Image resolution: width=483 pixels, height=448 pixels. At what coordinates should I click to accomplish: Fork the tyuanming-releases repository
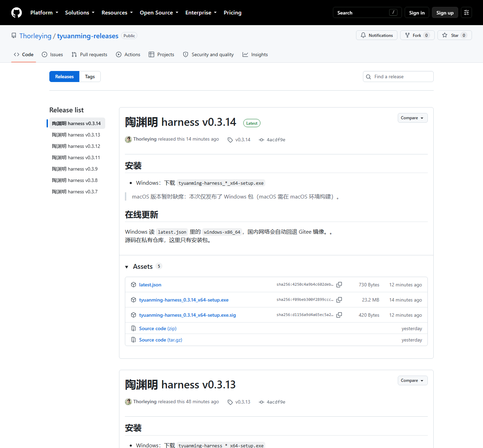tap(417, 35)
